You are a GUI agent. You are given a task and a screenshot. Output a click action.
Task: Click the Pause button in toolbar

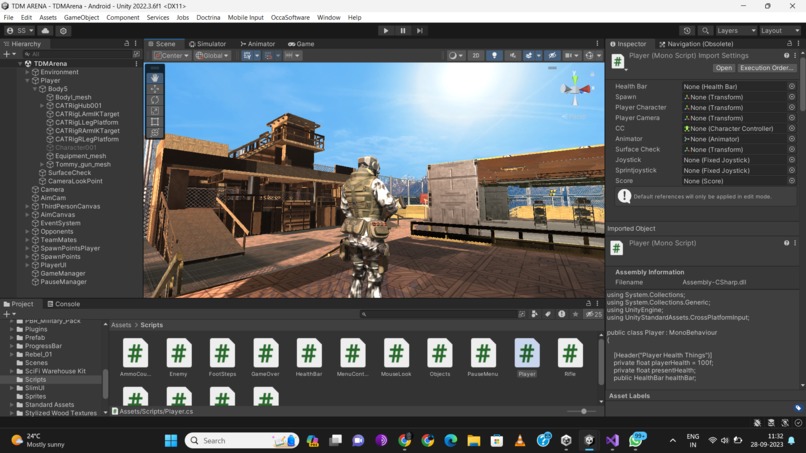[x=402, y=31]
